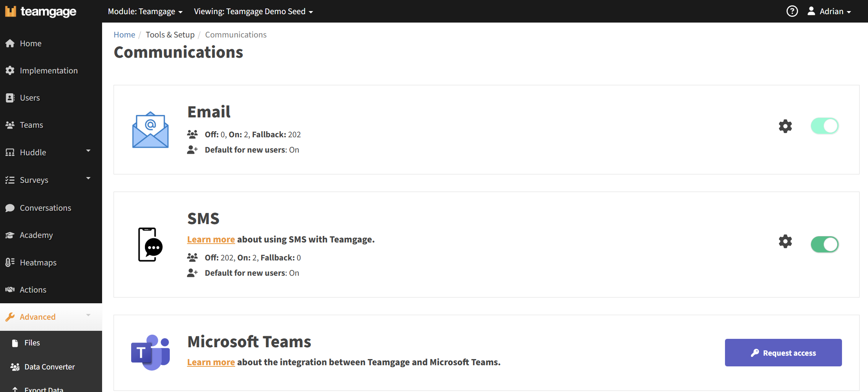Toggle the Email communication switch

click(x=824, y=126)
